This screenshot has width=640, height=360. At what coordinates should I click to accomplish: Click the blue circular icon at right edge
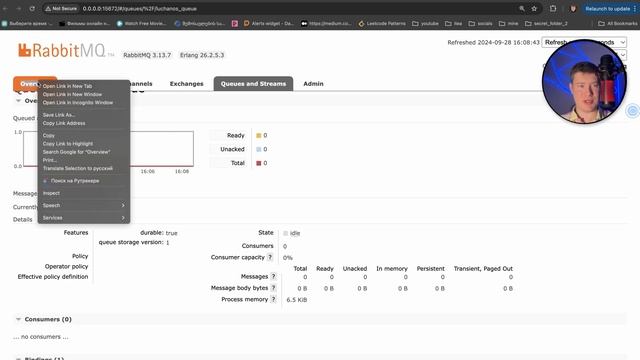click(633, 111)
